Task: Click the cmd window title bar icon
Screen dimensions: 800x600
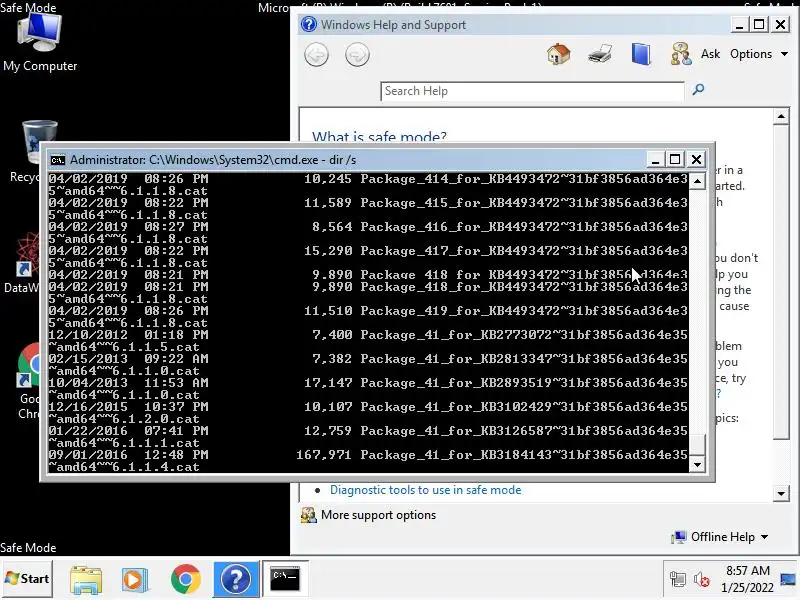Action: point(58,160)
